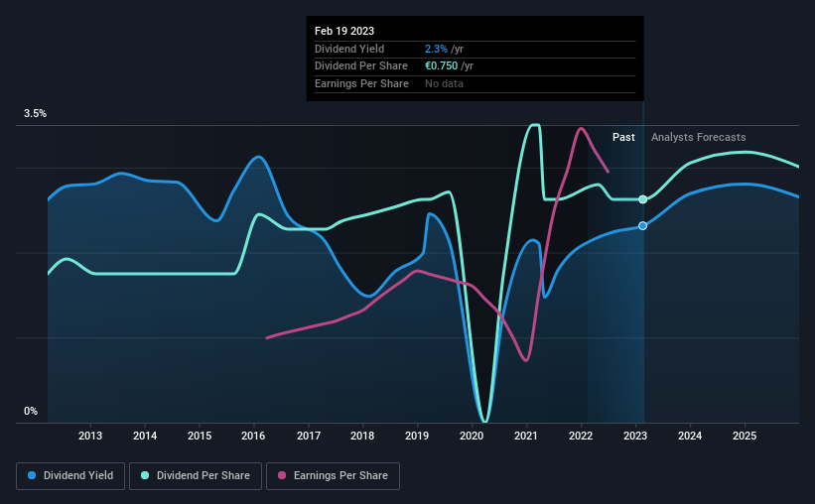The width and height of the screenshot is (815, 504).
Task: Click the €0.750 dividend per share value
Action: (x=442, y=66)
